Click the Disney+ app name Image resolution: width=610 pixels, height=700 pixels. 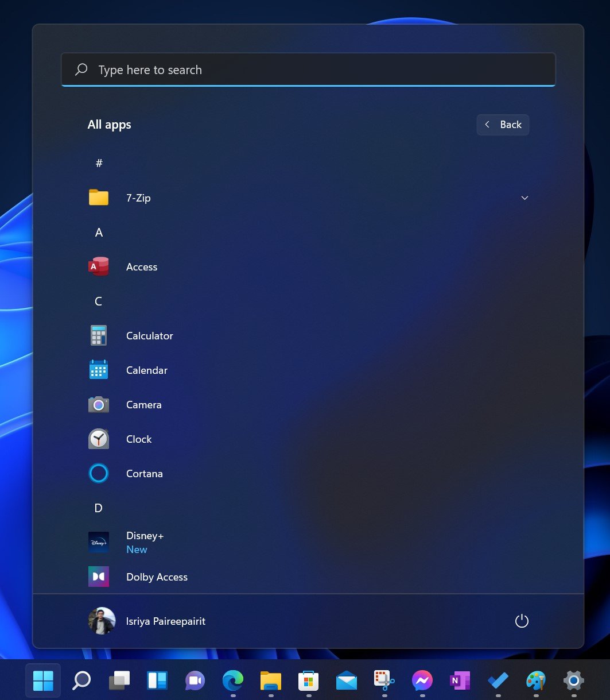click(145, 535)
